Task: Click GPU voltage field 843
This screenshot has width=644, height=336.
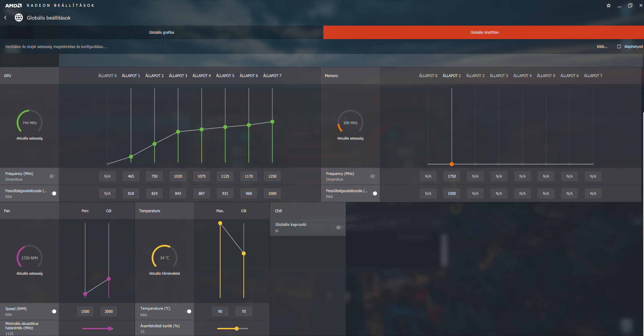Action: [x=178, y=193]
